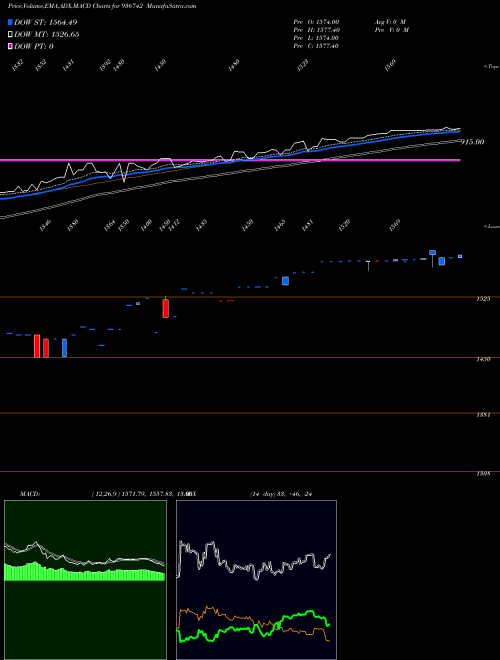Click the last blue candle on the right
Screen dimensions: 500x660
(460, 256)
